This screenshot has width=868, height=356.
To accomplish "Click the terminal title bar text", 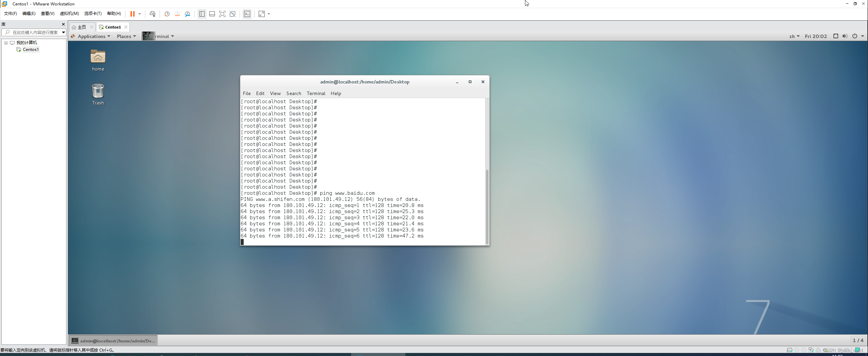I will coord(365,82).
